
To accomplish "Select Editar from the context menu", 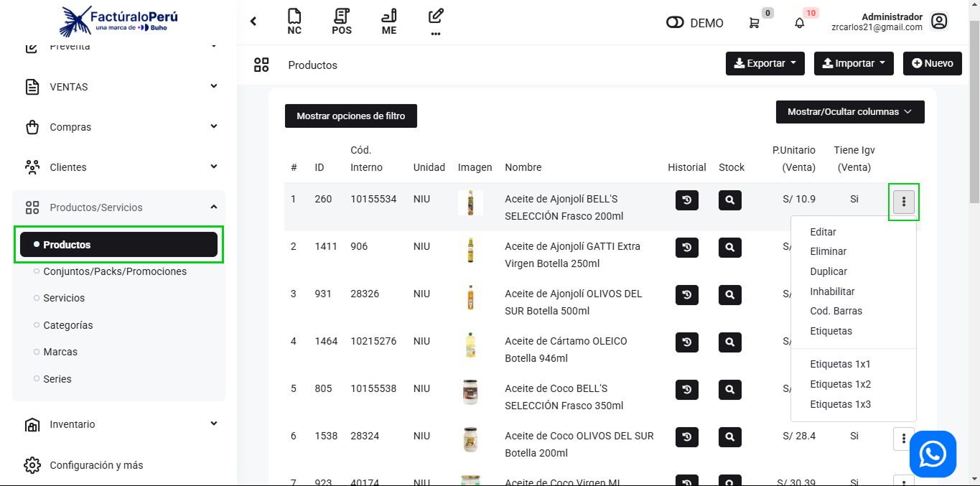I will click(823, 232).
